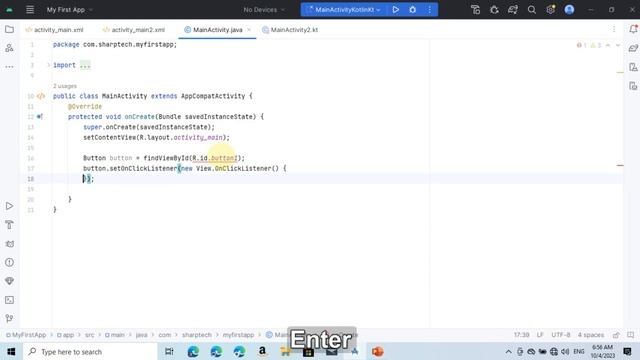Open the Notifications bell panel
The width and height of the screenshot is (640, 360).
(x=633, y=29)
